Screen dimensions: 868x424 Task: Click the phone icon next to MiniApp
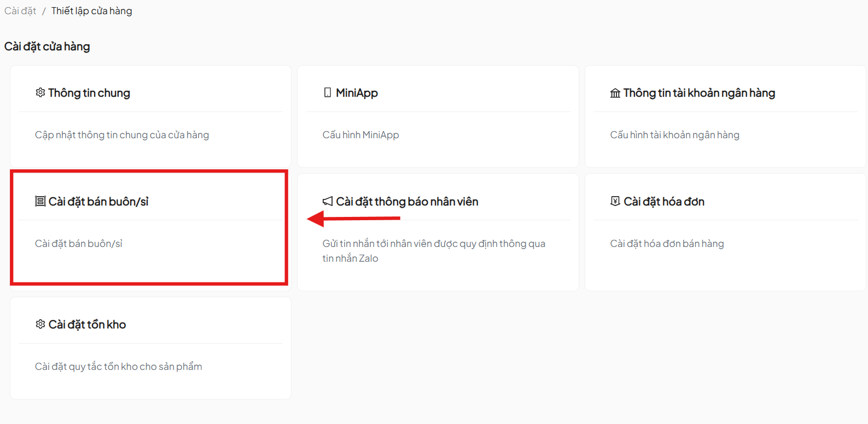point(327,93)
